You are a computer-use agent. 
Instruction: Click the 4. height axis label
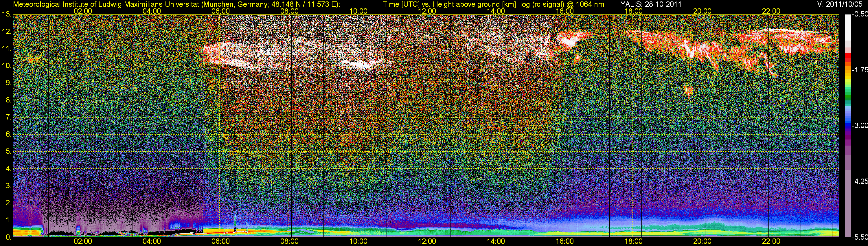8,168
